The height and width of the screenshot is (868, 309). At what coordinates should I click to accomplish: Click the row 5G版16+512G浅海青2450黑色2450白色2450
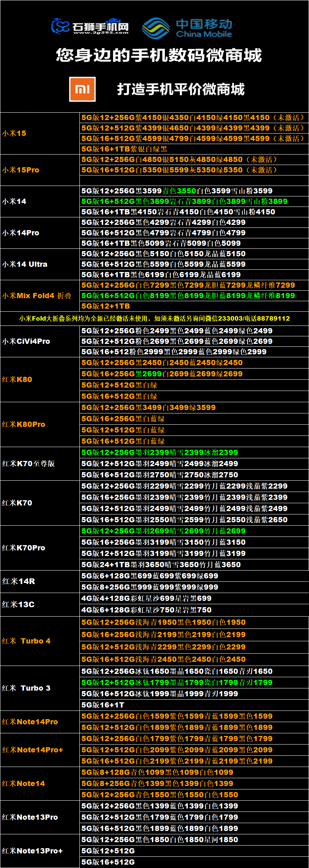click(x=194, y=659)
